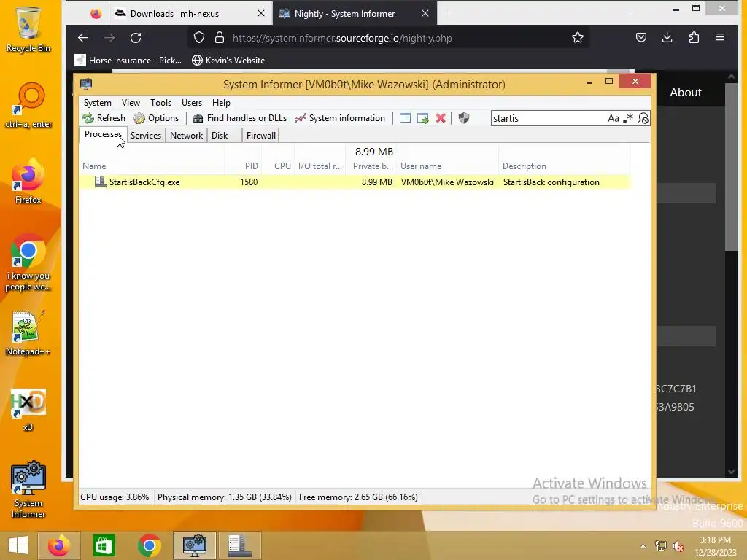Toggle case sensitive Aa search option
Image resolution: width=747 pixels, height=560 pixels.
point(613,118)
